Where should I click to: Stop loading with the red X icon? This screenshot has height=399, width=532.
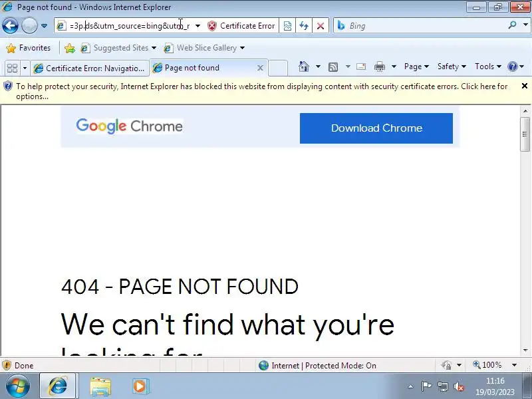point(320,26)
